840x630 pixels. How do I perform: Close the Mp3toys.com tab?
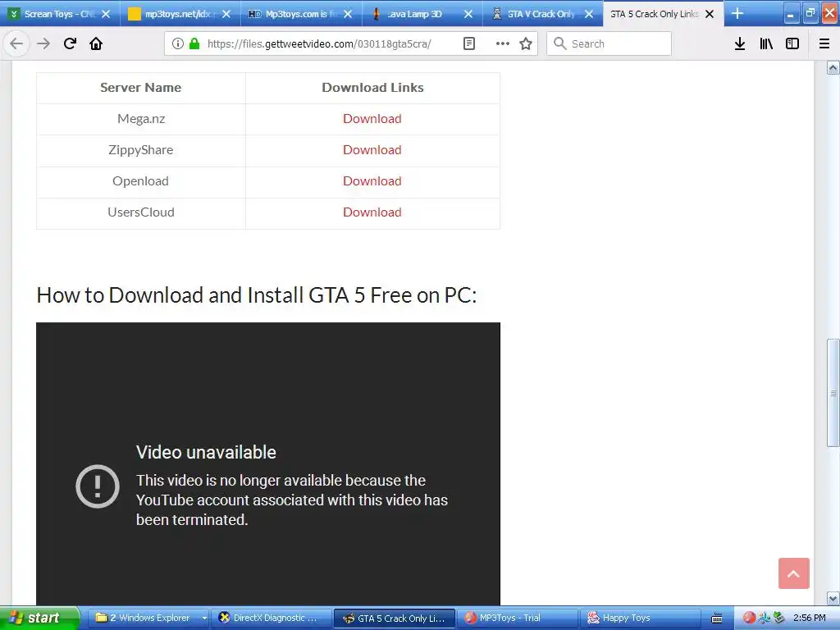coord(348,14)
